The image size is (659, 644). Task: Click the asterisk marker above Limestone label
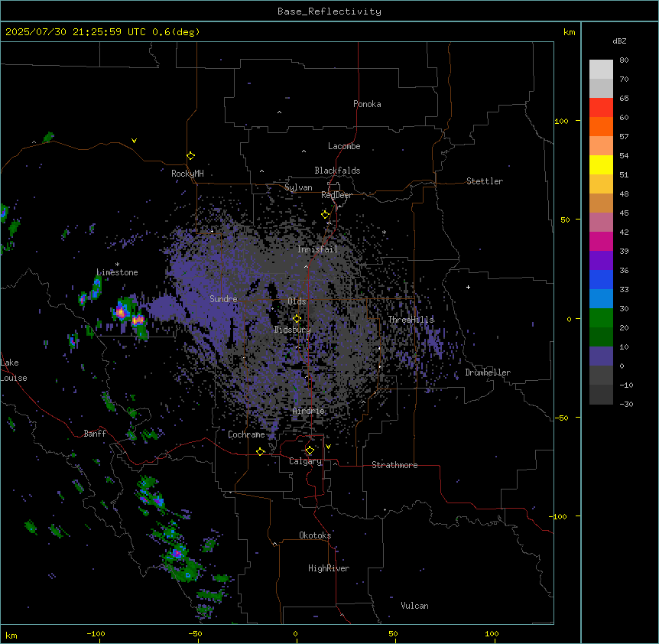click(x=117, y=265)
